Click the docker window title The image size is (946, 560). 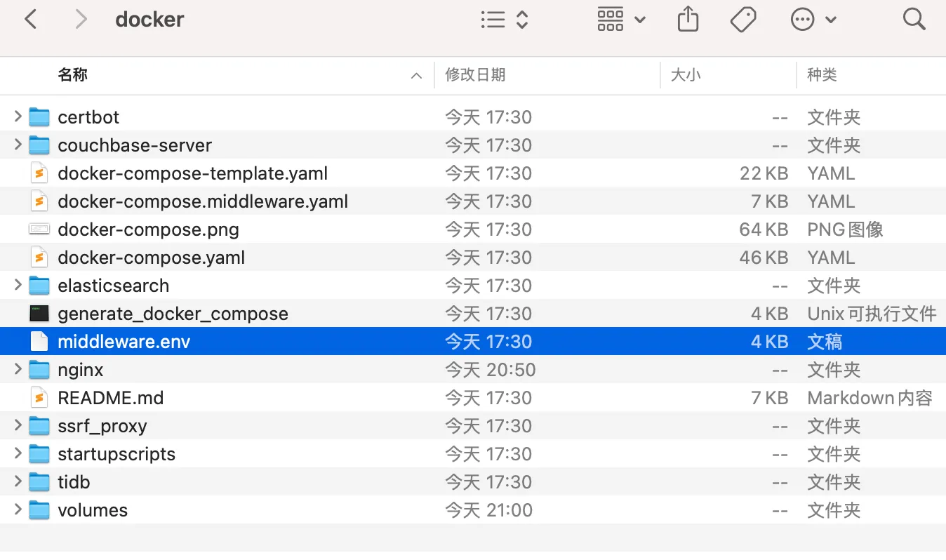pyautogui.click(x=149, y=19)
